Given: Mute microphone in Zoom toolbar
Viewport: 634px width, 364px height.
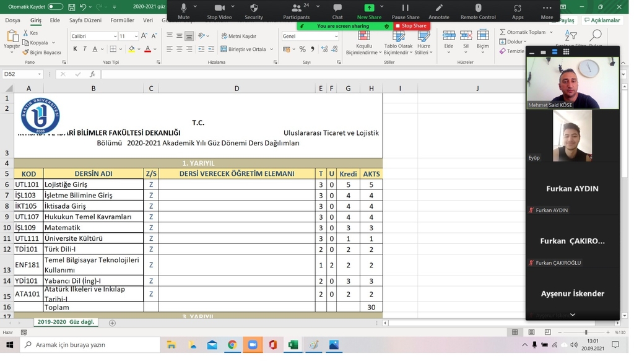Looking at the screenshot, I should 183,7.
